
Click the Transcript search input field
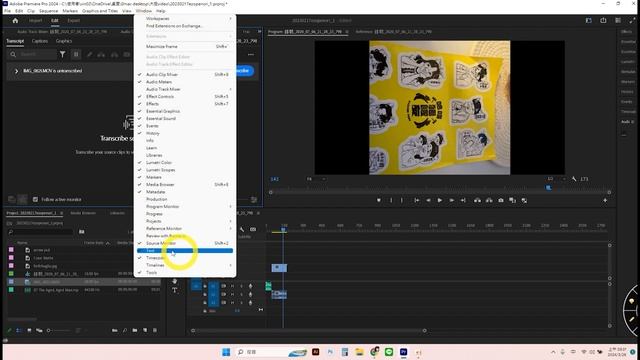pyautogui.click(x=33, y=54)
